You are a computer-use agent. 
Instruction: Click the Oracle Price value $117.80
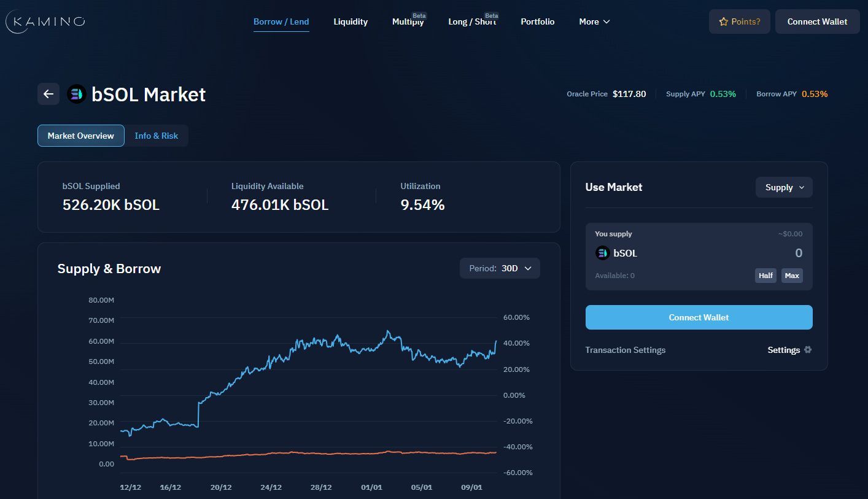pos(629,94)
